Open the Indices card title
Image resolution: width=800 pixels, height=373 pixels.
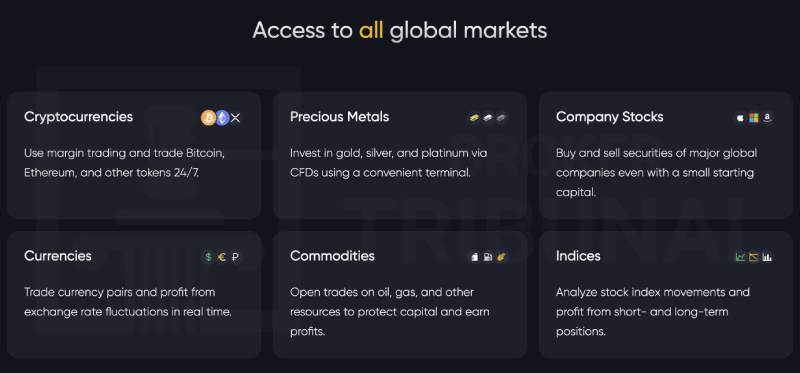click(578, 256)
